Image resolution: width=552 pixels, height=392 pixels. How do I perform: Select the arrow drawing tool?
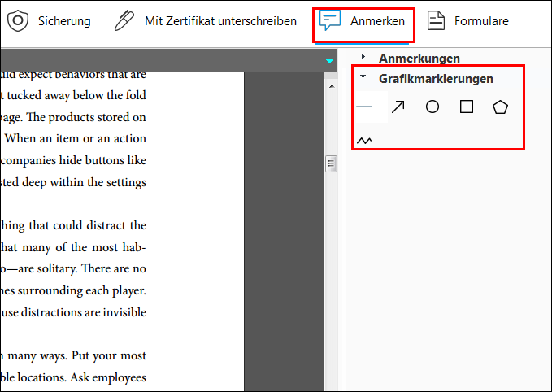click(x=398, y=107)
